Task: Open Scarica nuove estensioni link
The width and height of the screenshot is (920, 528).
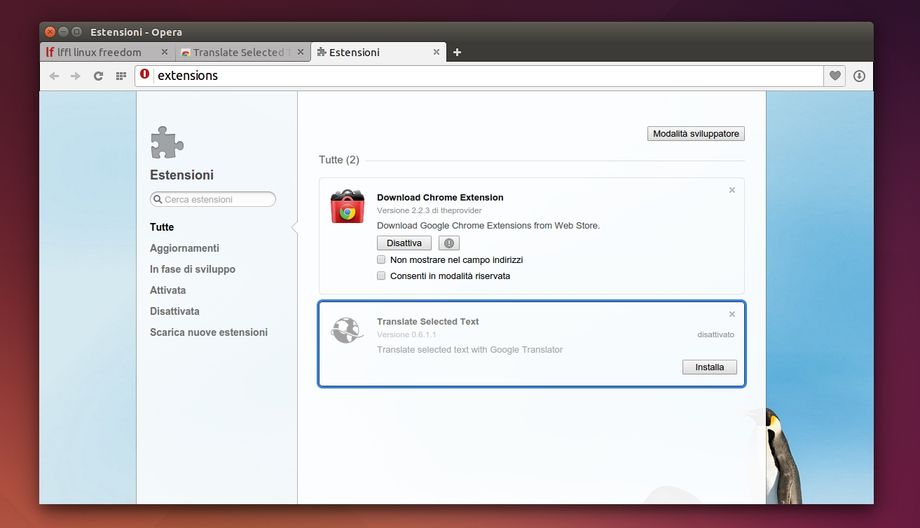Action: (x=209, y=332)
